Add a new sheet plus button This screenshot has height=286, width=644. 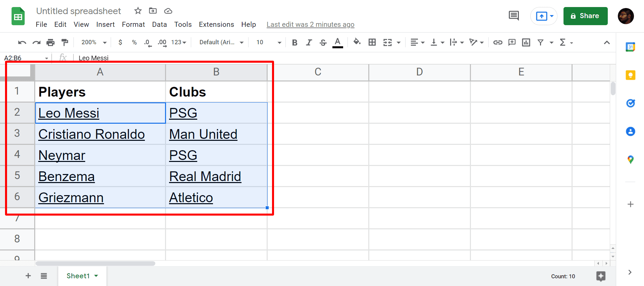(28, 276)
